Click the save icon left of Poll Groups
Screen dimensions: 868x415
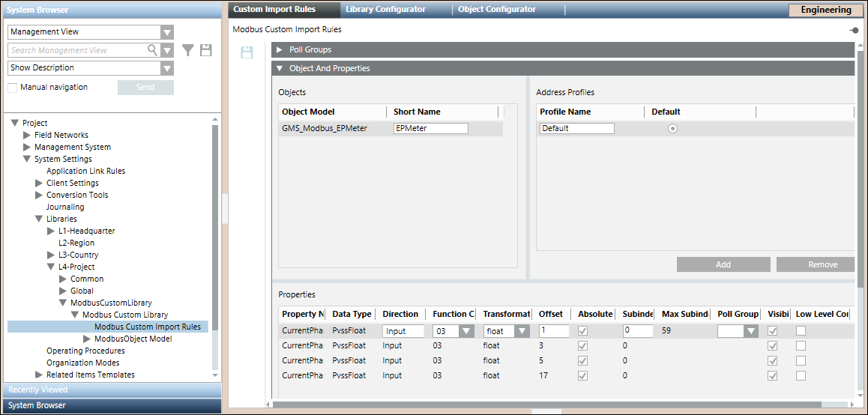coord(247,52)
